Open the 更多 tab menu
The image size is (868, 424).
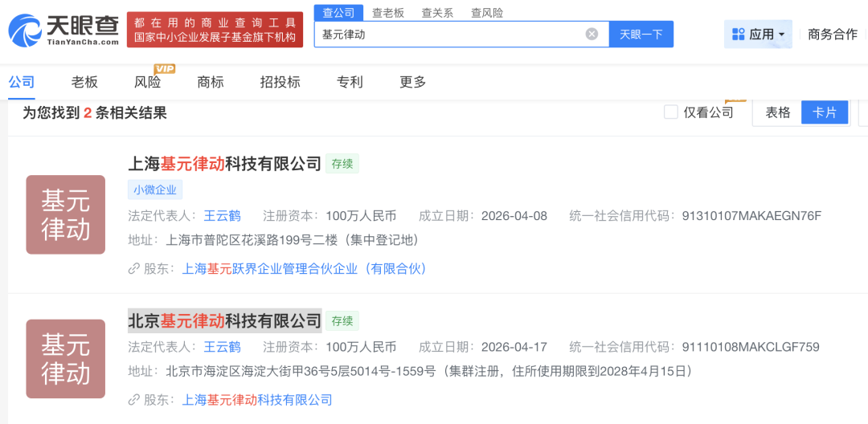point(413,83)
